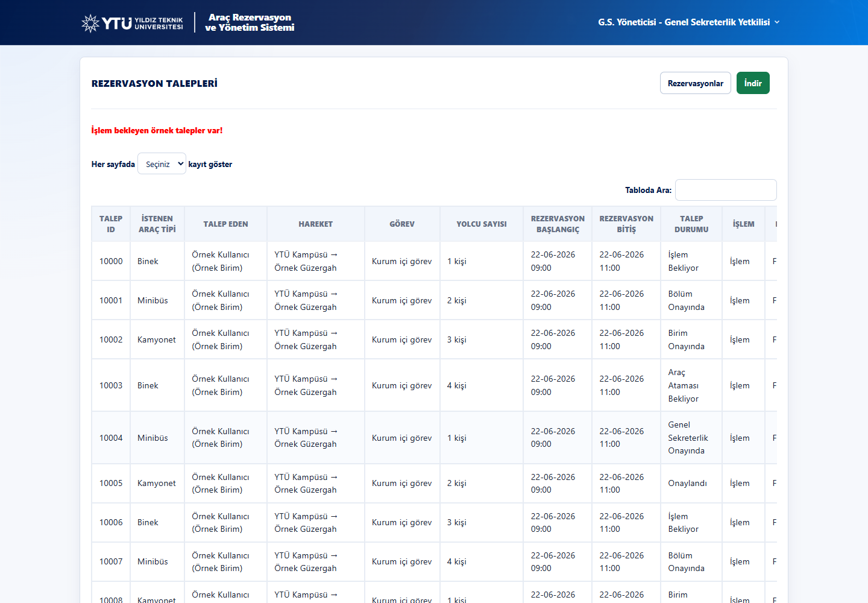Download the list with the İndir button
The height and width of the screenshot is (603, 868).
[x=753, y=83]
